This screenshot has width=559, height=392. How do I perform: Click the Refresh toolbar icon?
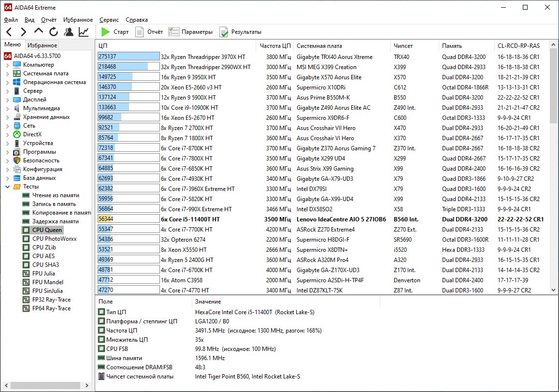click(54, 32)
